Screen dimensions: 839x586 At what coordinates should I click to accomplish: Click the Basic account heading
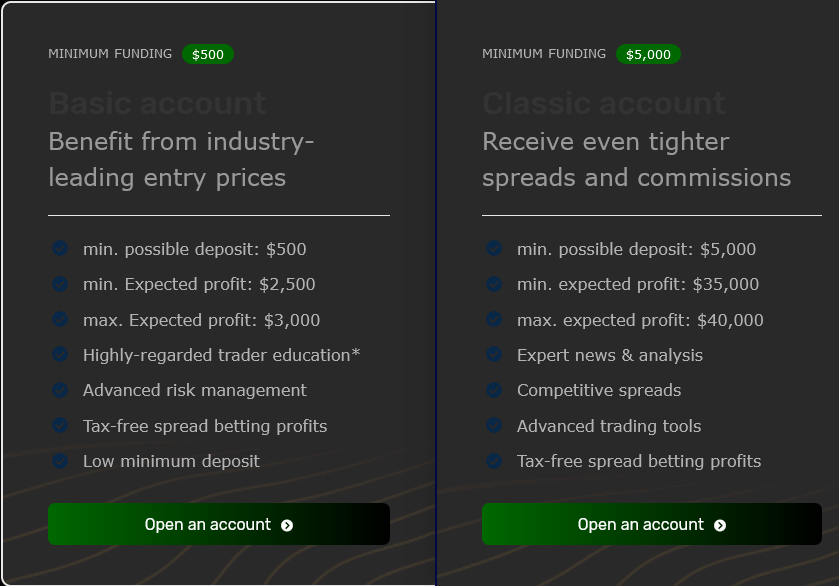click(158, 103)
